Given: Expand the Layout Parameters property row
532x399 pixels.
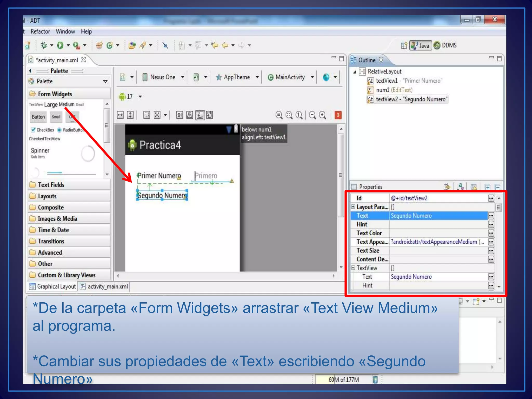Looking at the screenshot, I should 353,207.
